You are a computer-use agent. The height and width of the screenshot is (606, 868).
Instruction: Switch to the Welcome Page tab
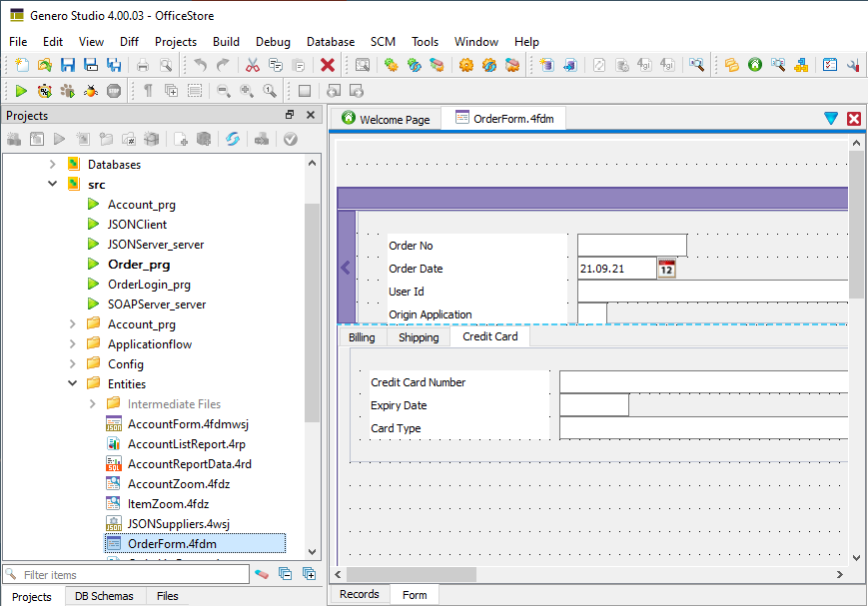pyautogui.click(x=390, y=118)
